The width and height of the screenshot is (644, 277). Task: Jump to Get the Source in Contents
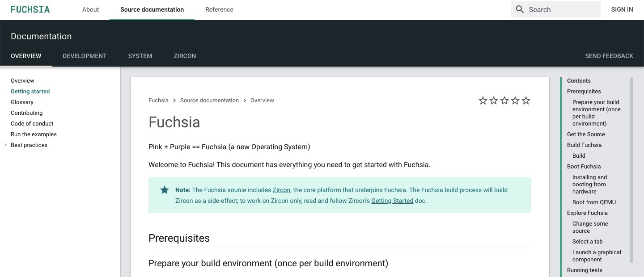(586, 134)
